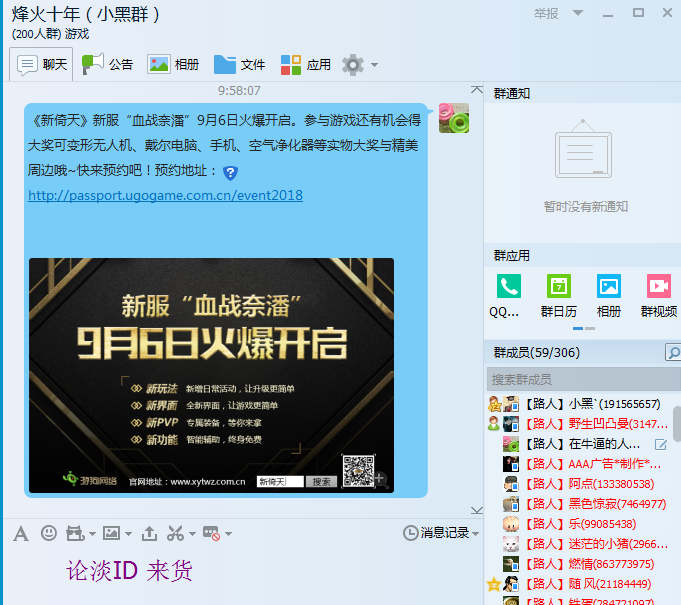681x605 pixels.
Task: Click the 消息记录 history button
Action: coord(436,533)
